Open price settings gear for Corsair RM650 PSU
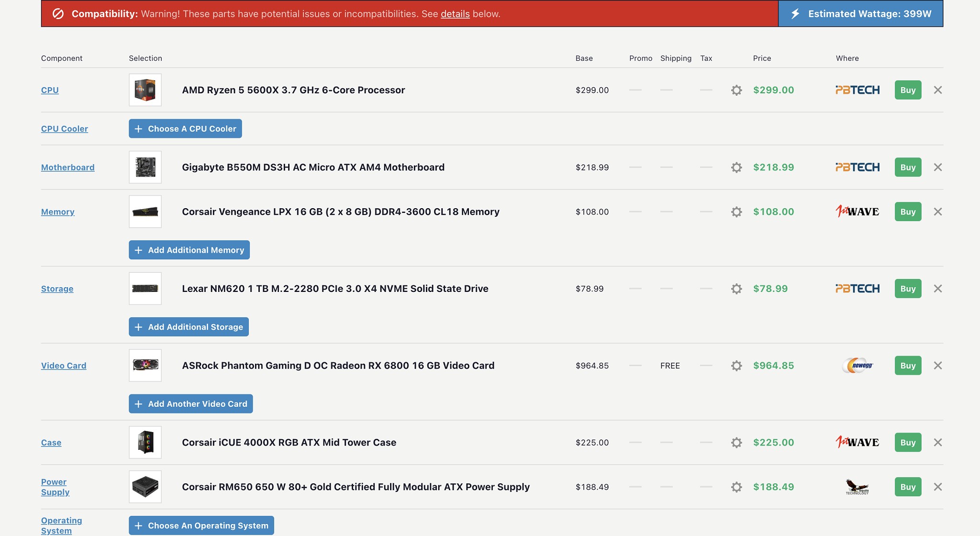The height and width of the screenshot is (536, 980). [736, 487]
